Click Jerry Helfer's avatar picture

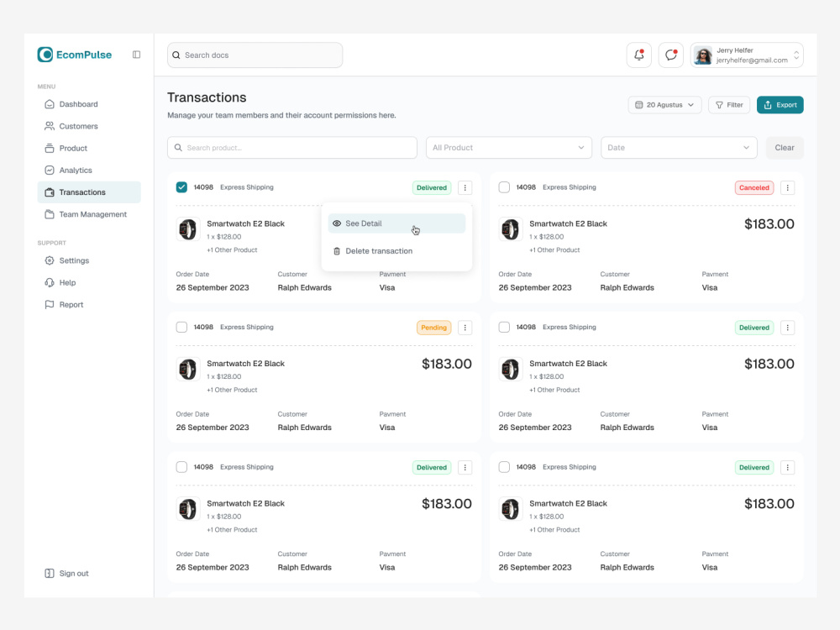coord(703,55)
